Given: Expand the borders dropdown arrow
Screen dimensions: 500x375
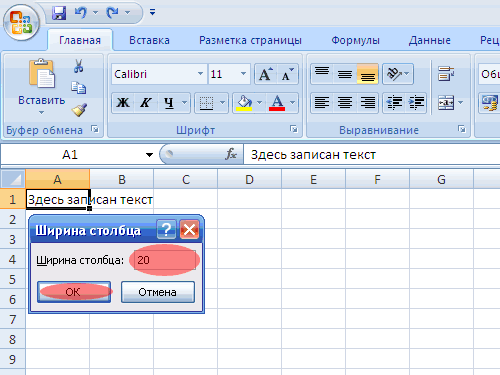Looking at the screenshot, I should point(222,103).
